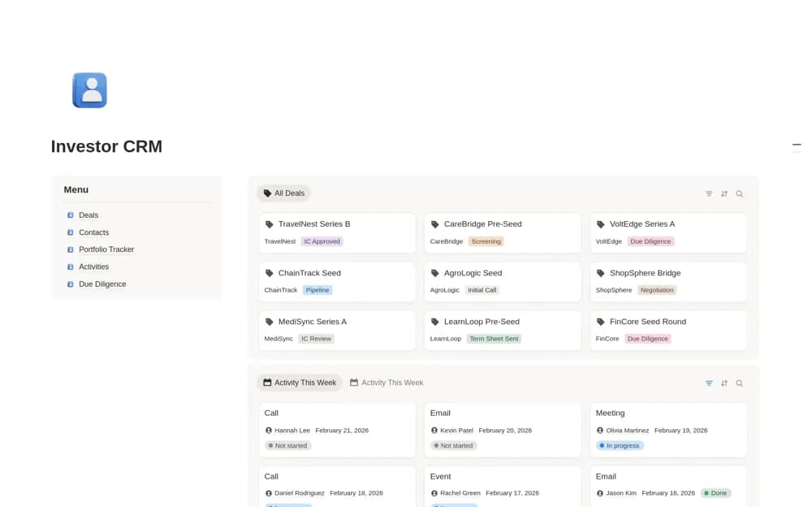Collapse page outline dash at right edge

797,145
